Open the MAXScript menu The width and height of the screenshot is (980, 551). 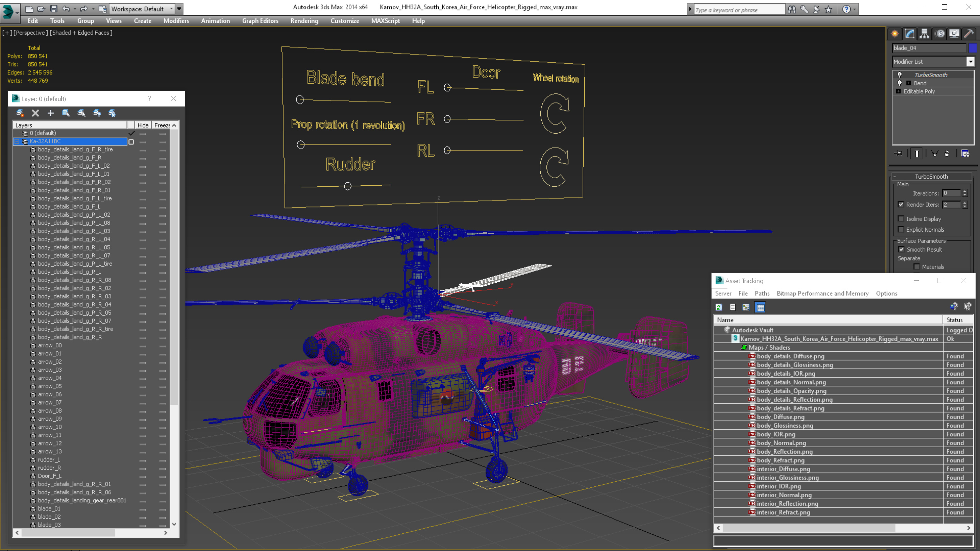coord(386,21)
